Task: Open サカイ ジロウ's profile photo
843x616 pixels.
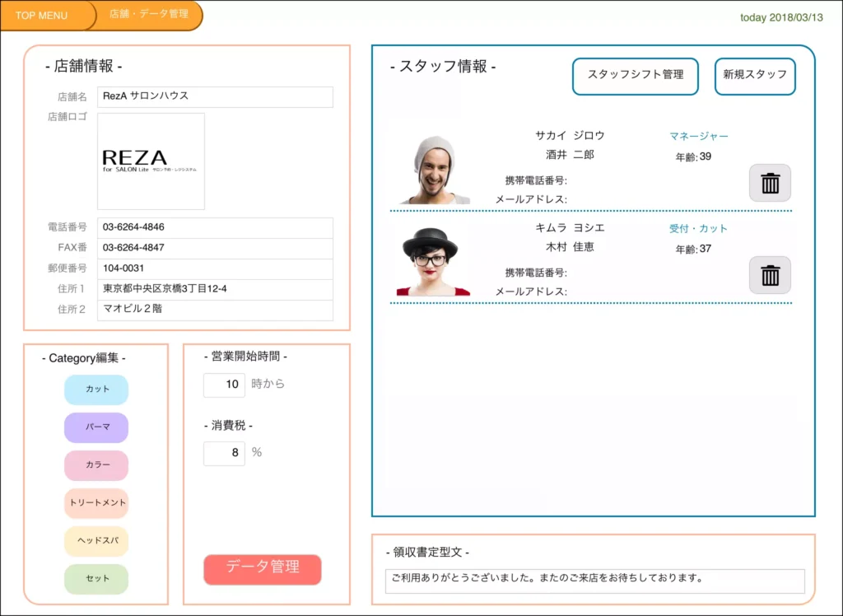Action: tap(434, 170)
